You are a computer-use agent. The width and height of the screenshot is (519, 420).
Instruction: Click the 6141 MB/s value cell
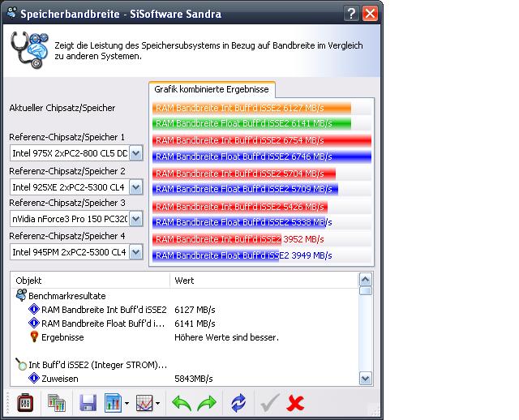pos(195,324)
